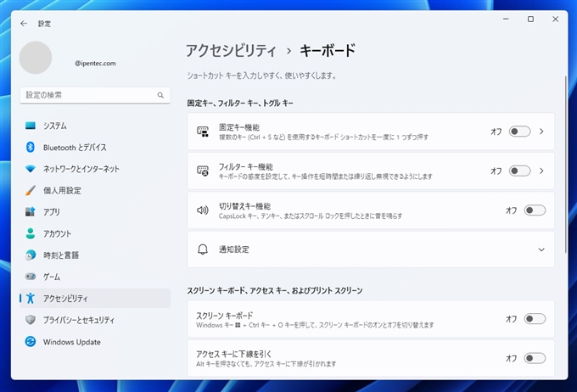Screen dimensions: 577x392
Task: Click the 固定キー機能 title text
Action: (239, 127)
